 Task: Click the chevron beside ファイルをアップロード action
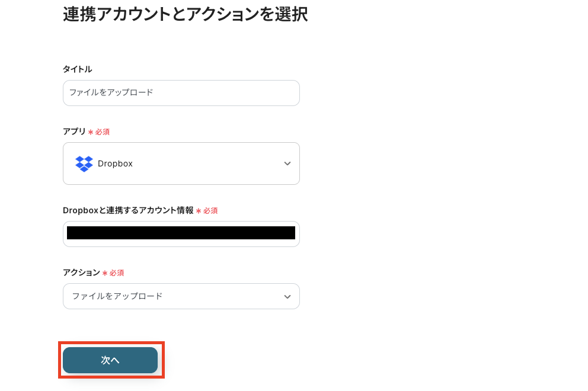tap(287, 296)
